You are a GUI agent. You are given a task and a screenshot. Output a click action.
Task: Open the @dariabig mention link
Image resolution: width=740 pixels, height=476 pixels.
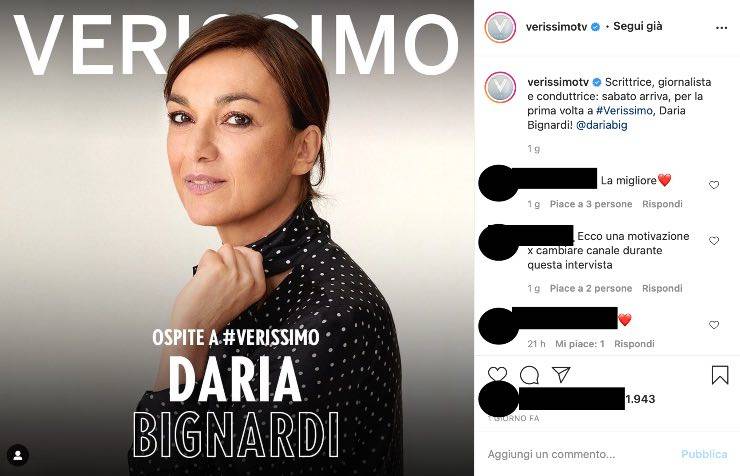tap(602, 125)
